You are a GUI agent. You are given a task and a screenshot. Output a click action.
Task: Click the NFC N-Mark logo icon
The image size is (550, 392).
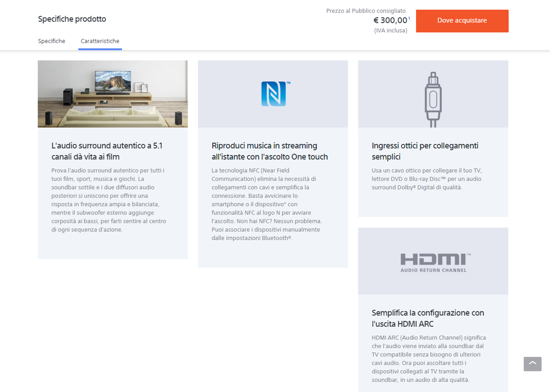point(274,94)
